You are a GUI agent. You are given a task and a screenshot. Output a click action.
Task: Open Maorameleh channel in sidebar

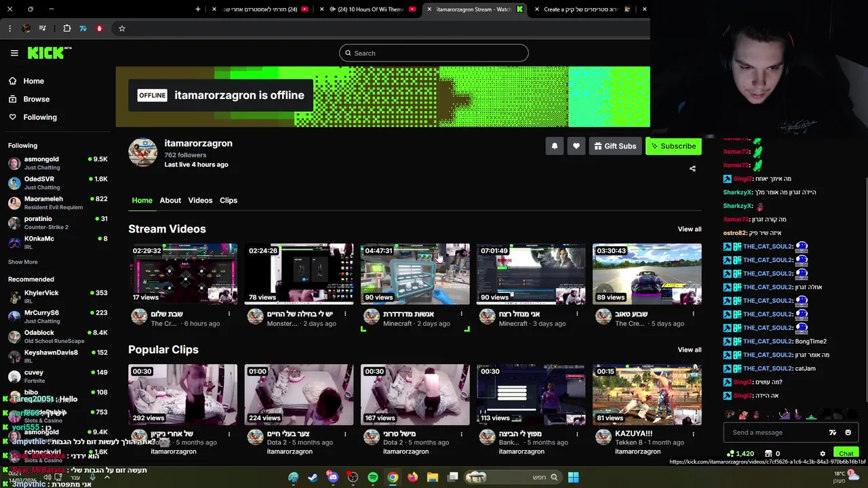coord(58,203)
